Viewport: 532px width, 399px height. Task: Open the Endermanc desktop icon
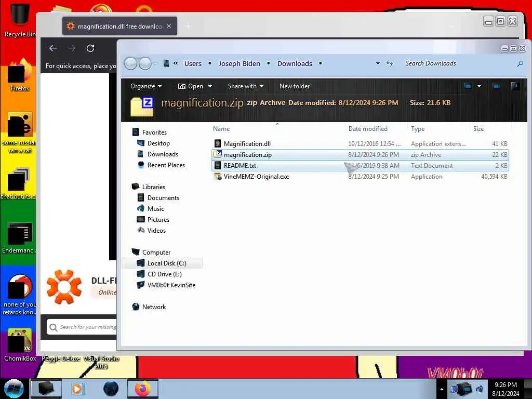(20, 237)
